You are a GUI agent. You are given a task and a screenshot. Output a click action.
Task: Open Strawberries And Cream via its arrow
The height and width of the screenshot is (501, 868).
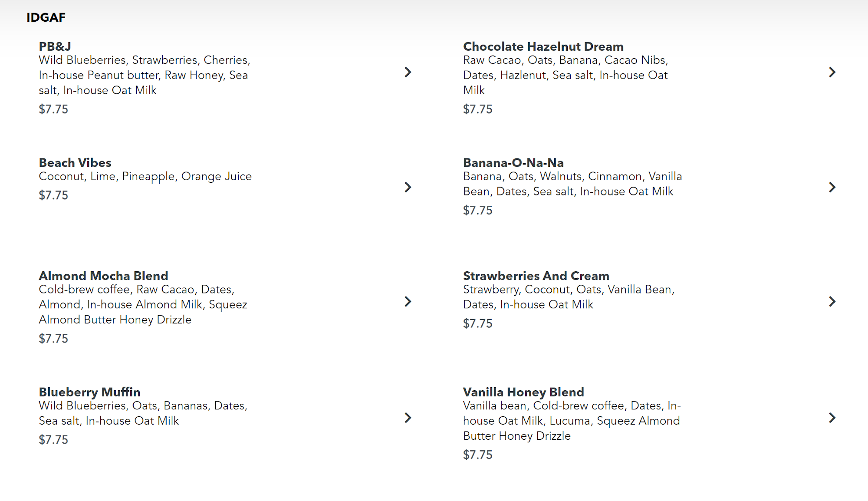pos(832,301)
